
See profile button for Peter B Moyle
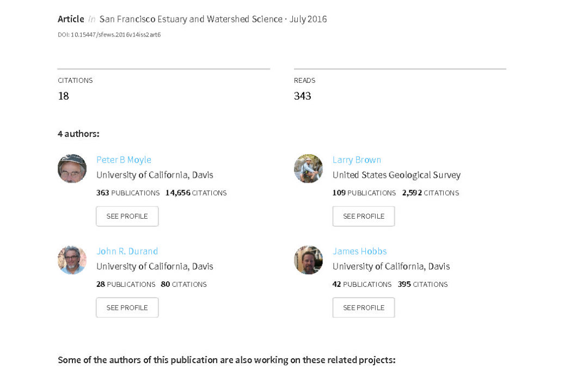pyautogui.click(x=127, y=216)
